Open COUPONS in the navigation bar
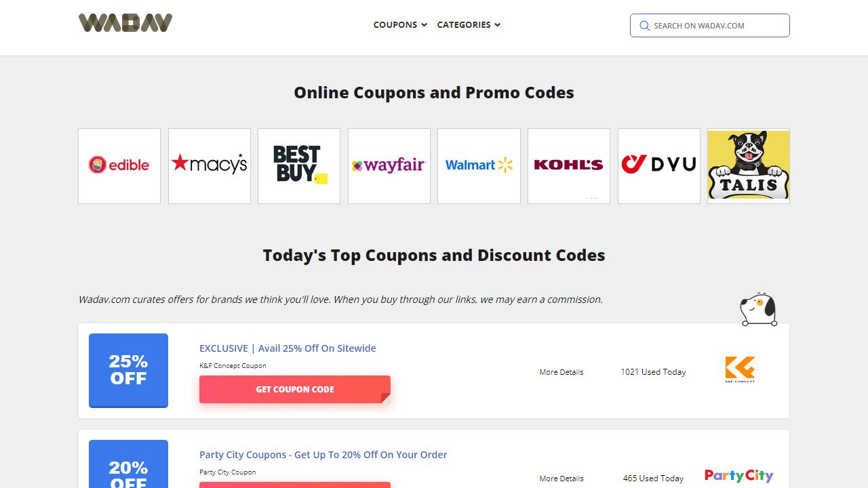The width and height of the screenshot is (868, 488). pos(395,25)
